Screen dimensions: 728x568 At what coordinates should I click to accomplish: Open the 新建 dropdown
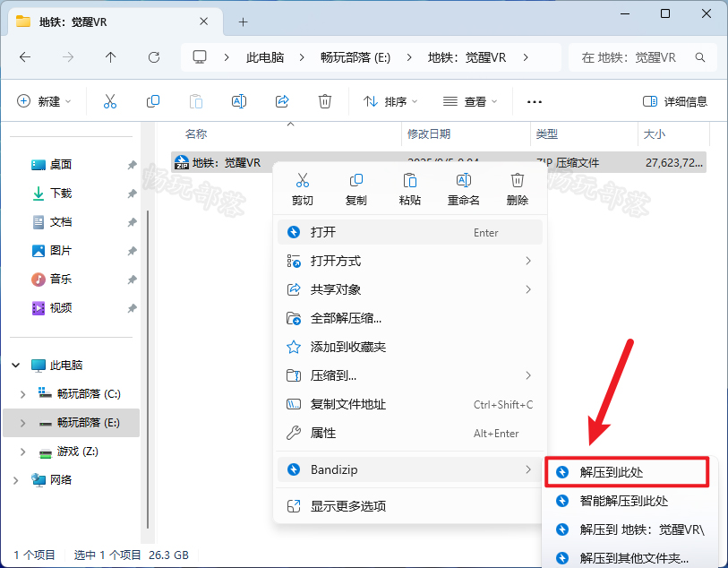tap(44, 101)
